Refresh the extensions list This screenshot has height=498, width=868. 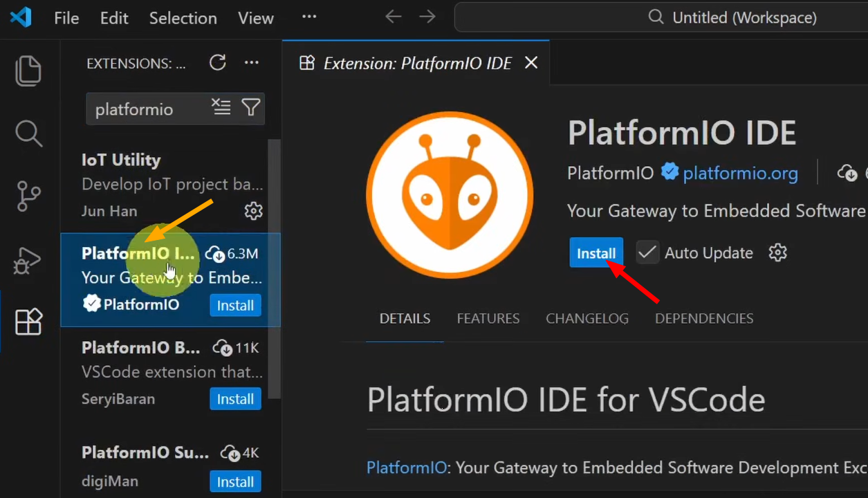(218, 63)
